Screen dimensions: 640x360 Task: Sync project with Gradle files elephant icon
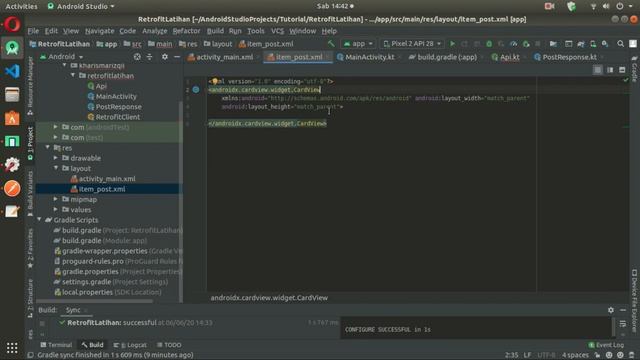[581, 44]
